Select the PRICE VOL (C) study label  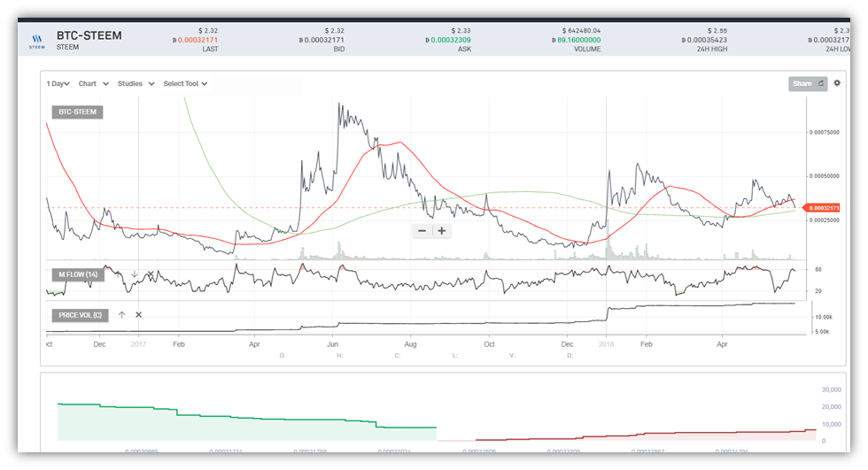81,314
